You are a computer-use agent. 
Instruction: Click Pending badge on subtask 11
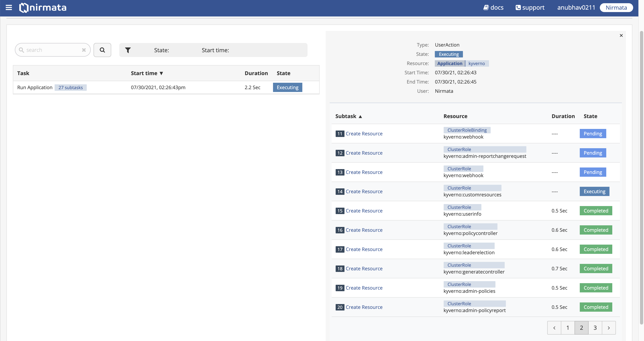point(593,134)
